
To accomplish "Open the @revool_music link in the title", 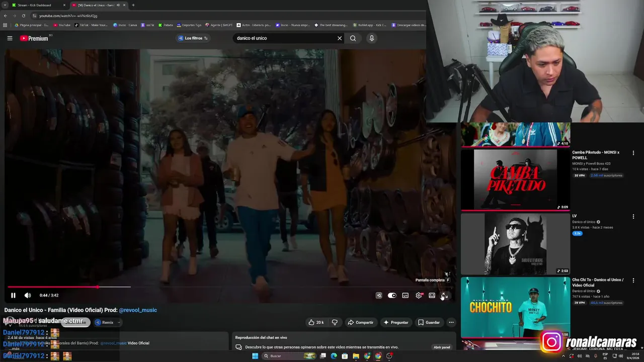I will [138, 310].
